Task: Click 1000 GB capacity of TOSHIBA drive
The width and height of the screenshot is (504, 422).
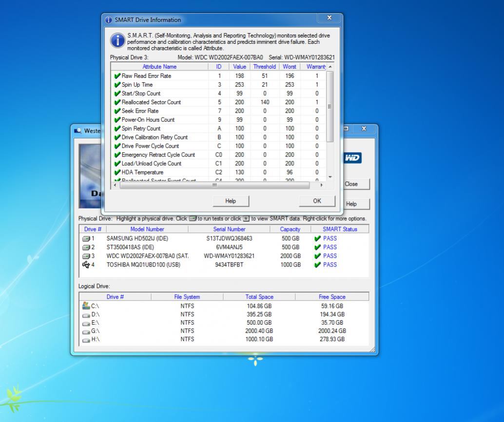Action: click(291, 265)
